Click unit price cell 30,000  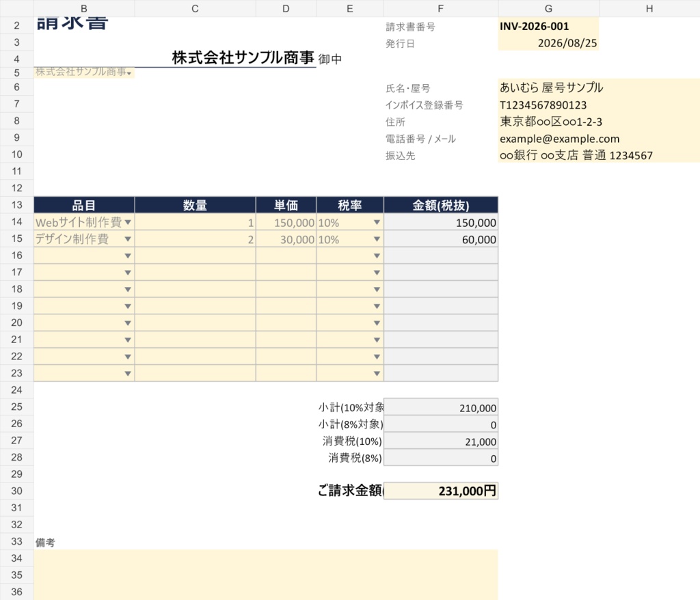pos(286,239)
